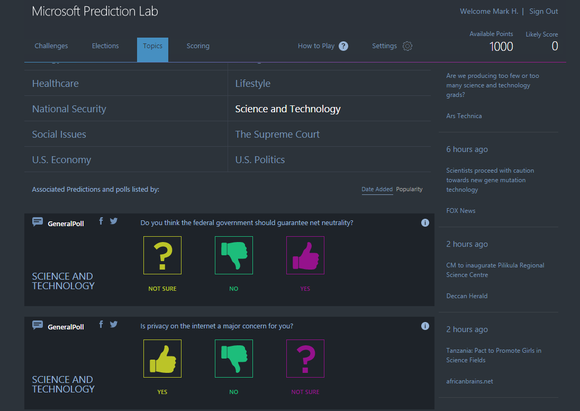Vote Not Sure on internet privacy poll

coord(305,358)
